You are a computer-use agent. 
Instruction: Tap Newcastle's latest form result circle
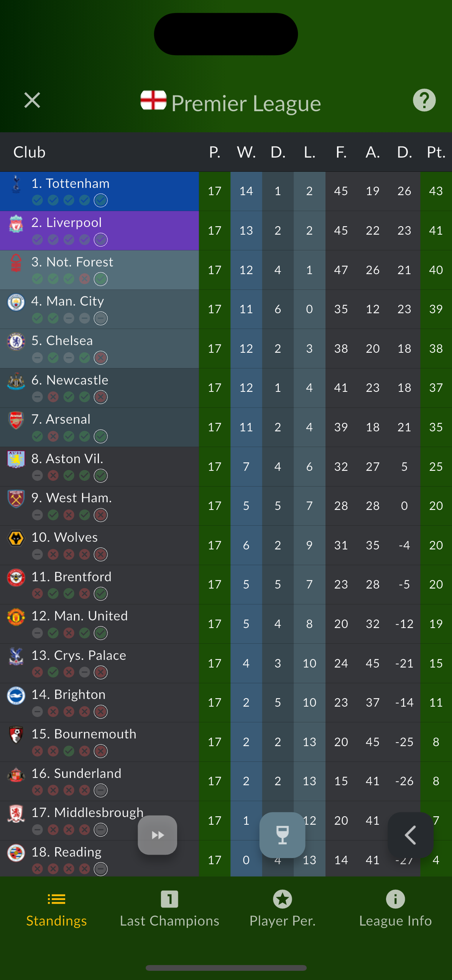[101, 397]
